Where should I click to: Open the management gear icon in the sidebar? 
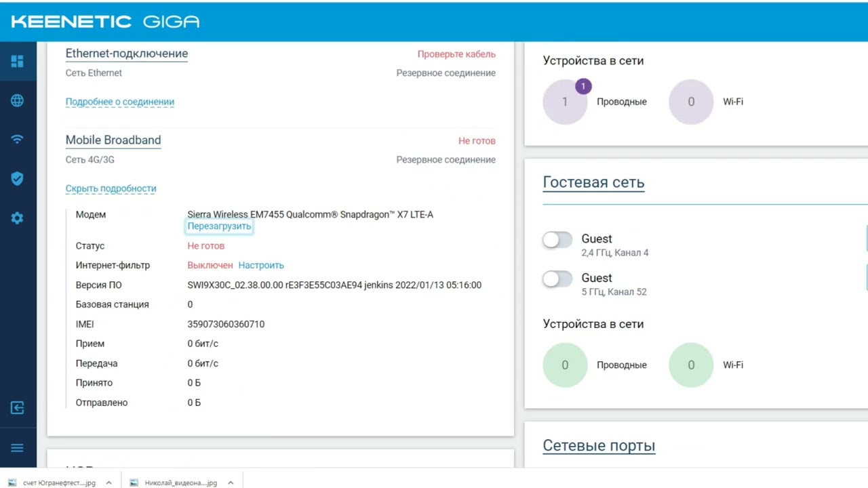click(18, 218)
